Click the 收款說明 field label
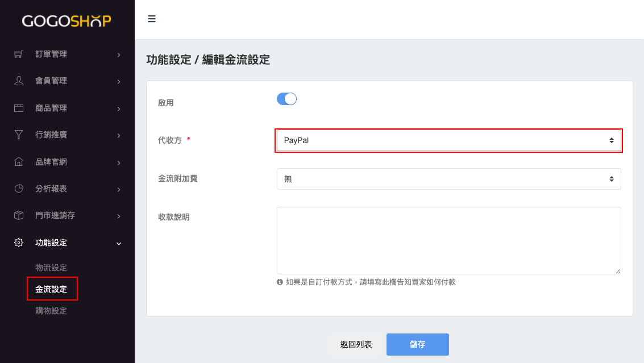The width and height of the screenshot is (644, 363). pyautogui.click(x=174, y=217)
